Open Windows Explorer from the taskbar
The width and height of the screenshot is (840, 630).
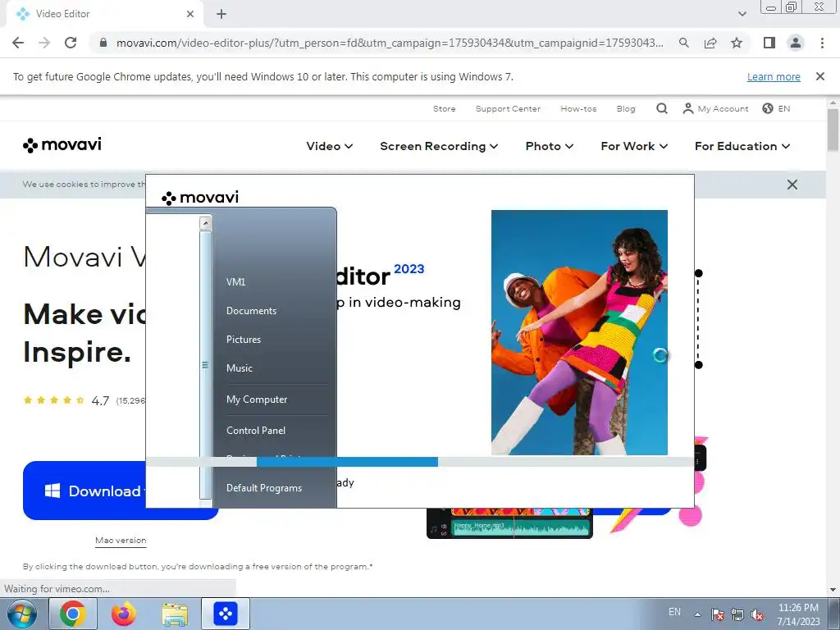pyautogui.click(x=175, y=615)
